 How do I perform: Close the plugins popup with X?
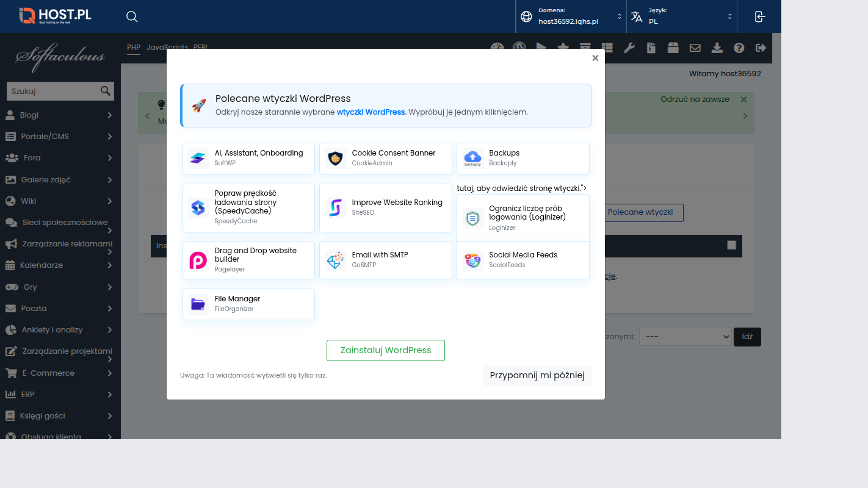click(x=595, y=58)
